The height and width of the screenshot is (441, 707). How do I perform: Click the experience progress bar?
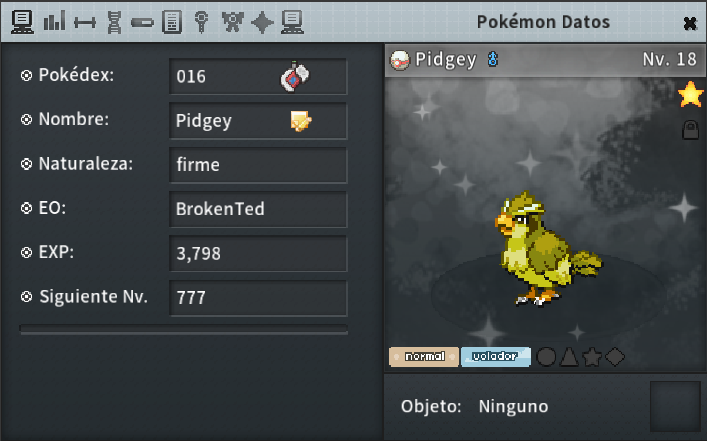184,329
